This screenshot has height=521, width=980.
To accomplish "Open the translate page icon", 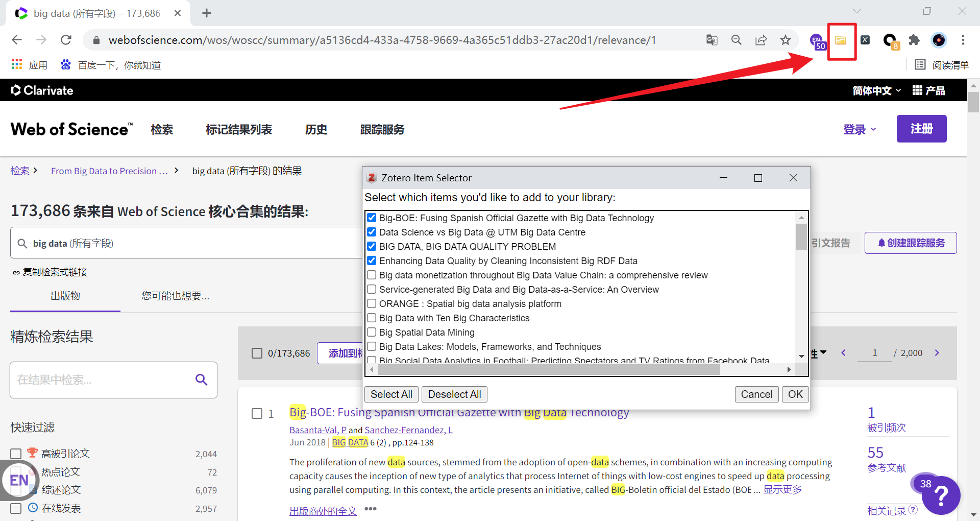I will 712,40.
